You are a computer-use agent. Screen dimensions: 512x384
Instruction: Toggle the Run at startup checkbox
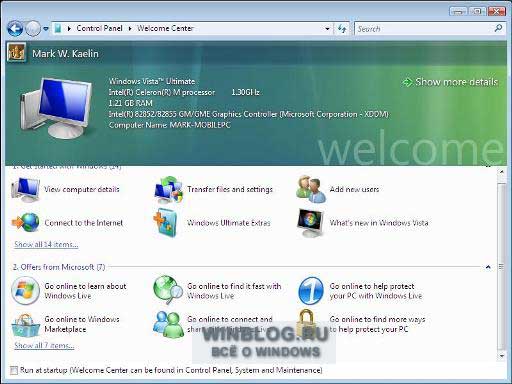[x=14, y=370]
